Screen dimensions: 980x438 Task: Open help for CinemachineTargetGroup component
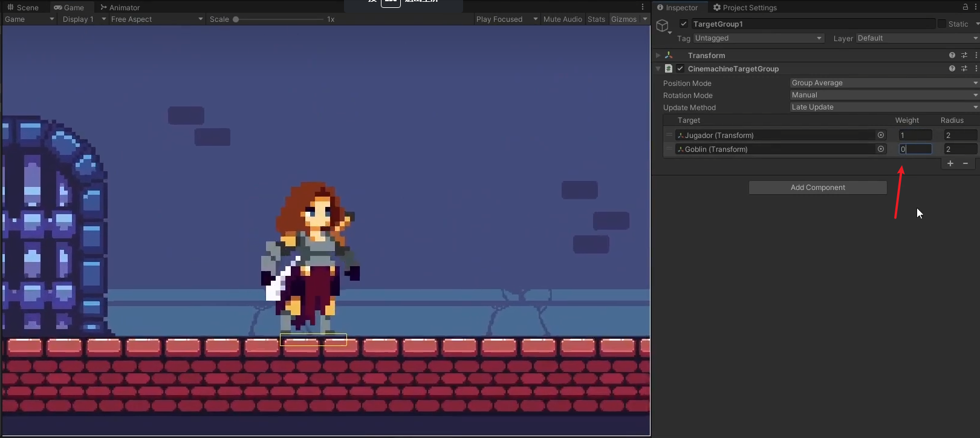point(952,69)
